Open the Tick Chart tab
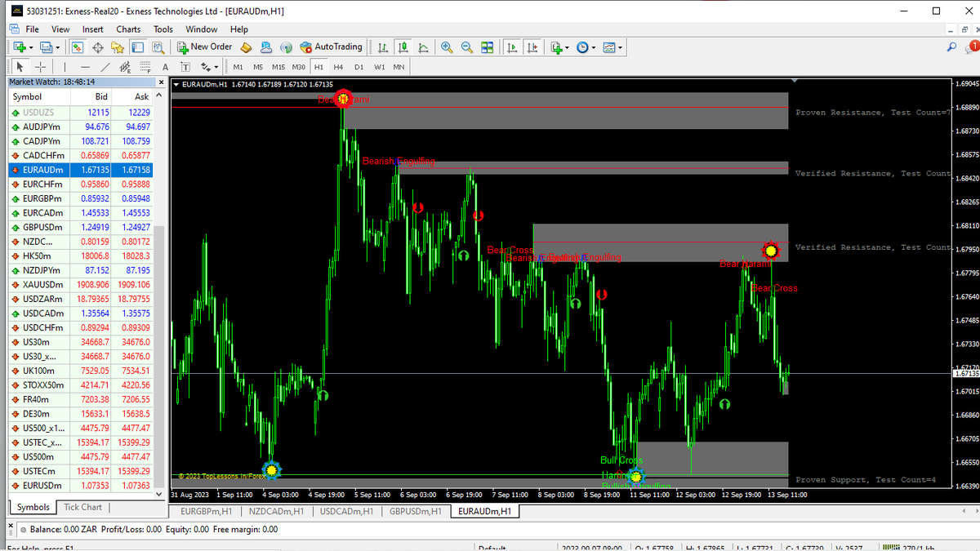This screenshot has height=551, width=980. (x=83, y=507)
